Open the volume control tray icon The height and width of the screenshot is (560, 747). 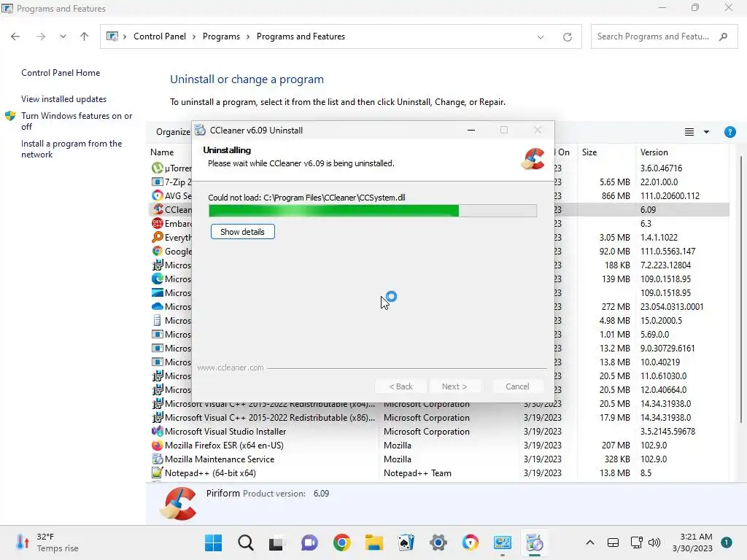pyautogui.click(x=654, y=542)
